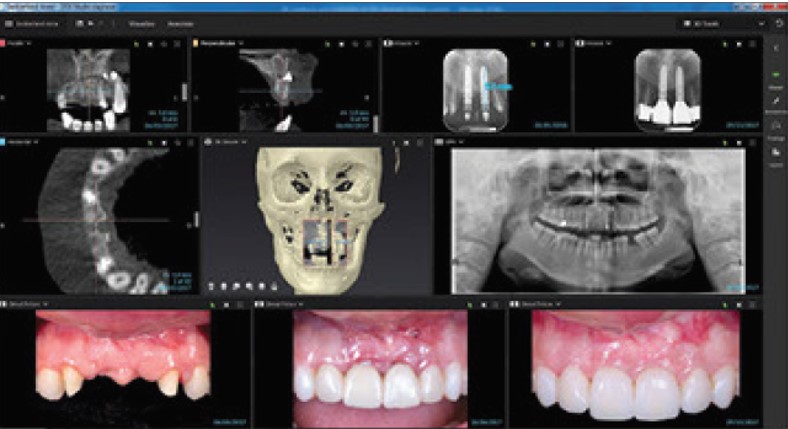The height and width of the screenshot is (429, 788).
Task: Click the red Frontal plane color swatch
Action: [x=5, y=44]
